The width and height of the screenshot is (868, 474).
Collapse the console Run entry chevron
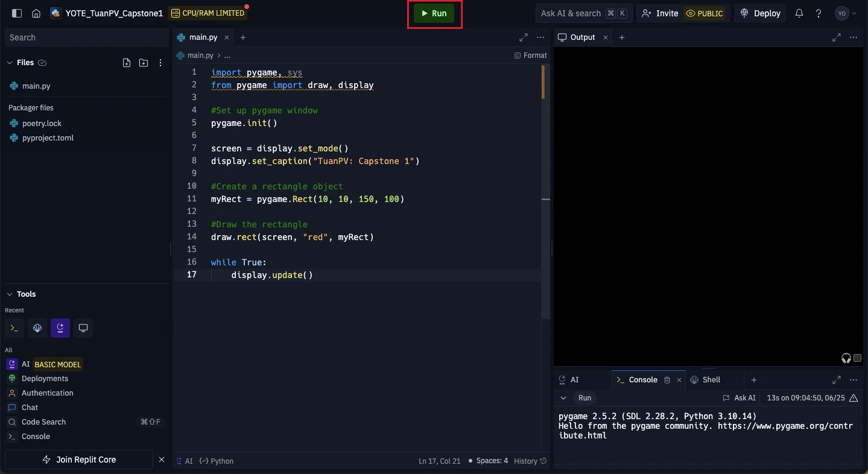(563, 398)
